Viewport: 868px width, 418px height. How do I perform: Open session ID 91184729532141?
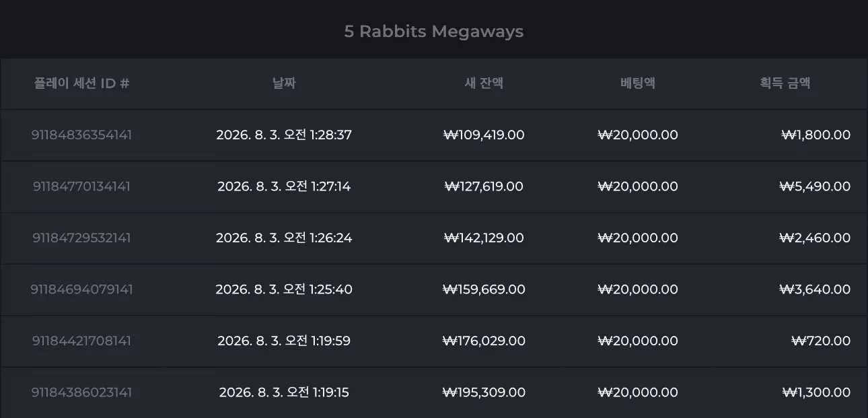coord(81,238)
